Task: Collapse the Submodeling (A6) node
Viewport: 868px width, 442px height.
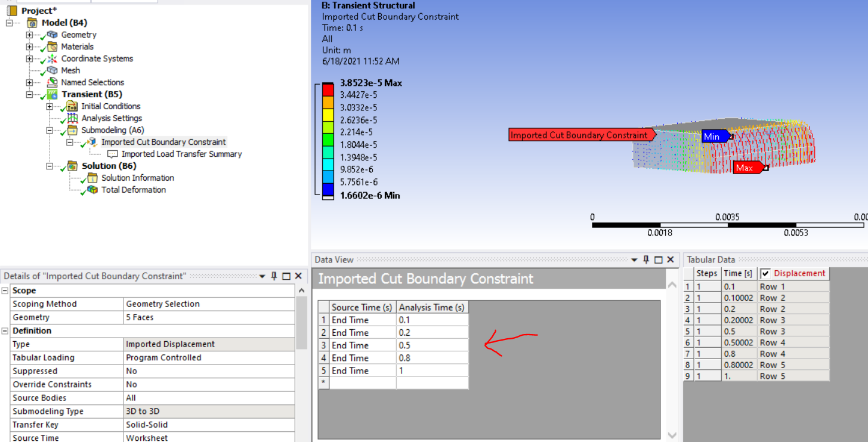Action: 50,130
